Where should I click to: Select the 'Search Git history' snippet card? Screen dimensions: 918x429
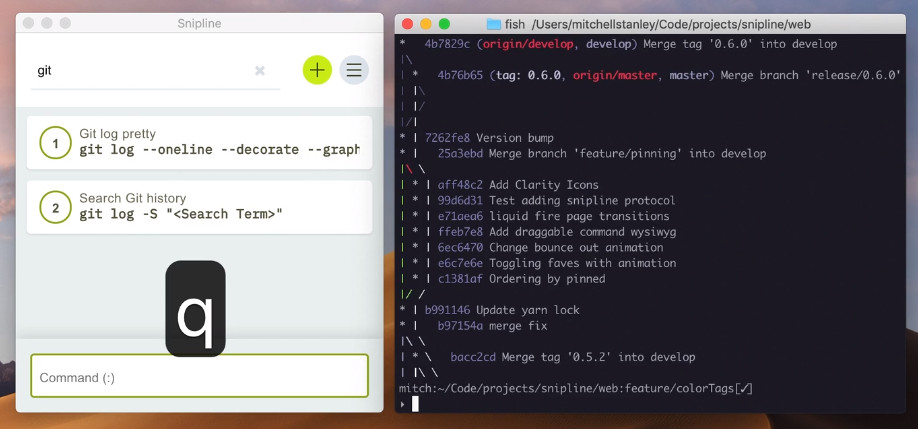pos(200,207)
